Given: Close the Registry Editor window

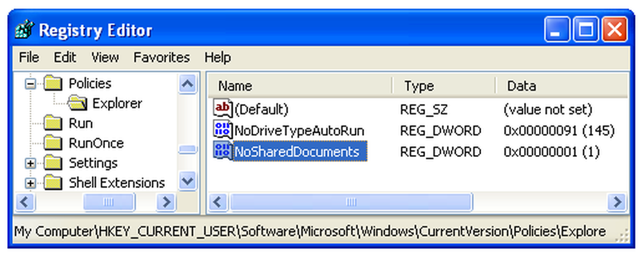Looking at the screenshot, I should pos(614,30).
